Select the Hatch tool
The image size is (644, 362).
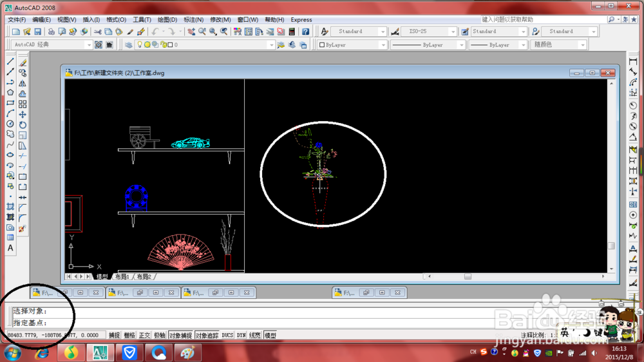pyautogui.click(x=10, y=207)
